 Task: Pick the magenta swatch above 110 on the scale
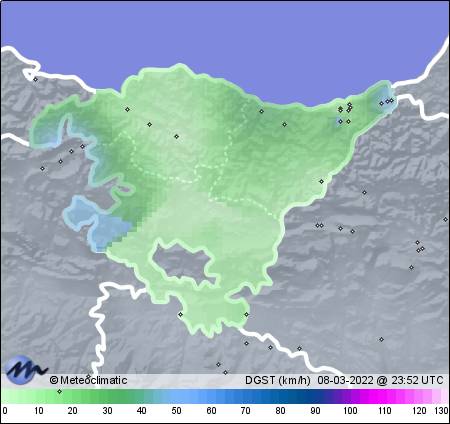(384, 397)
